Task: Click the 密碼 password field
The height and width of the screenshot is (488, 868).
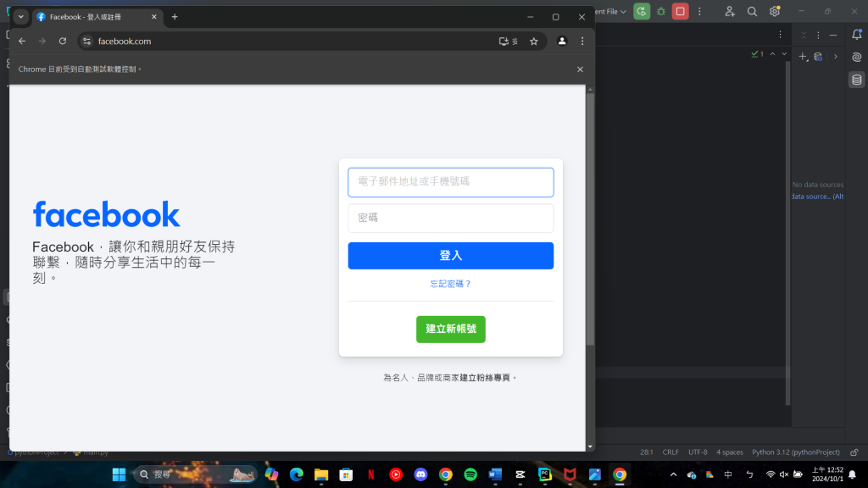Action: 451,218
